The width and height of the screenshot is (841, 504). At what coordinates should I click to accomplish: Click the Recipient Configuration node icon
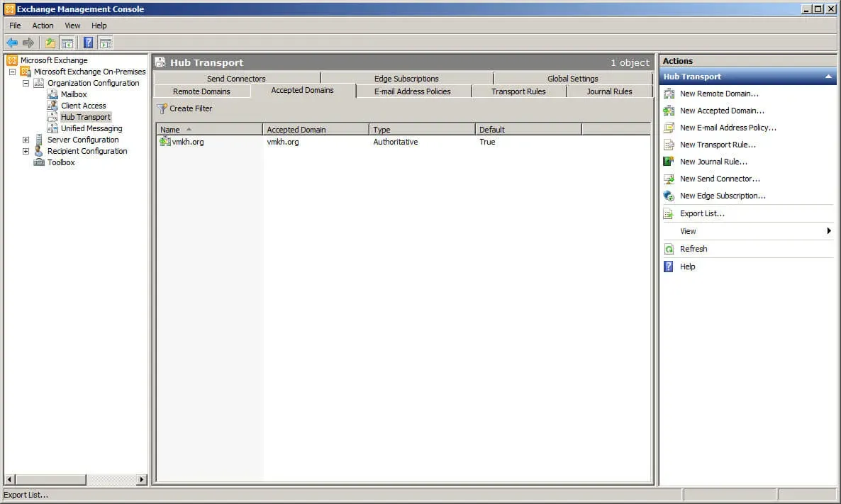point(39,151)
